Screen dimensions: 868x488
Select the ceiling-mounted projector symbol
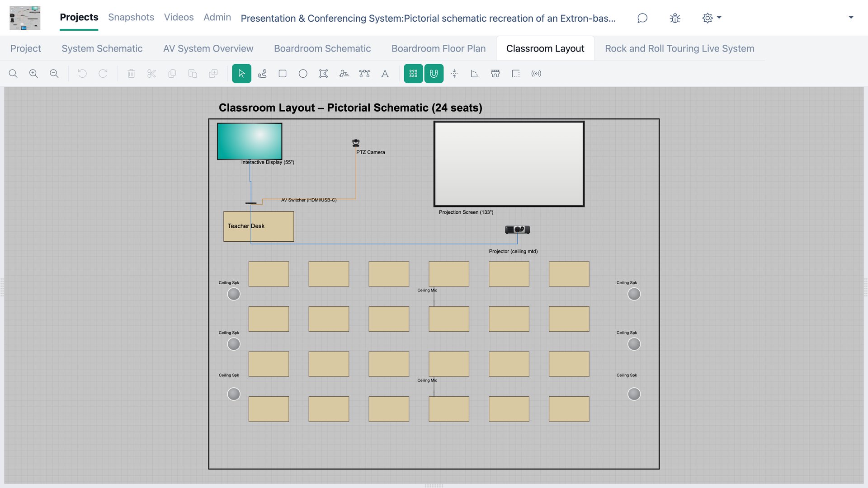[517, 230]
